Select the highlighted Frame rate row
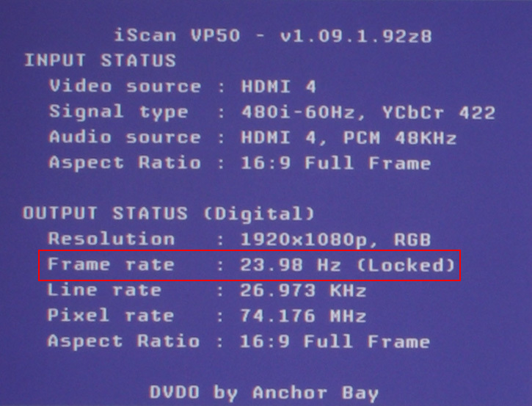This screenshot has width=532, height=406. coord(249,266)
